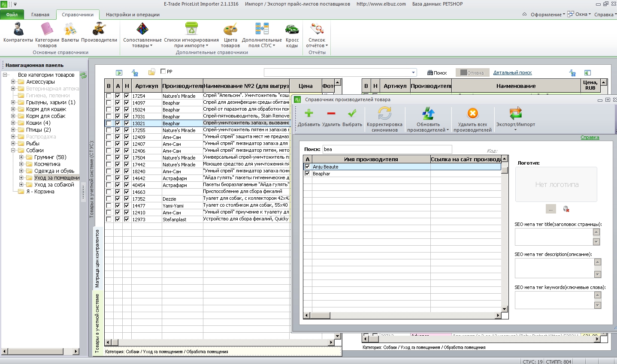Open the Кросс коды reference
The height and width of the screenshot is (364, 617).
point(292,35)
